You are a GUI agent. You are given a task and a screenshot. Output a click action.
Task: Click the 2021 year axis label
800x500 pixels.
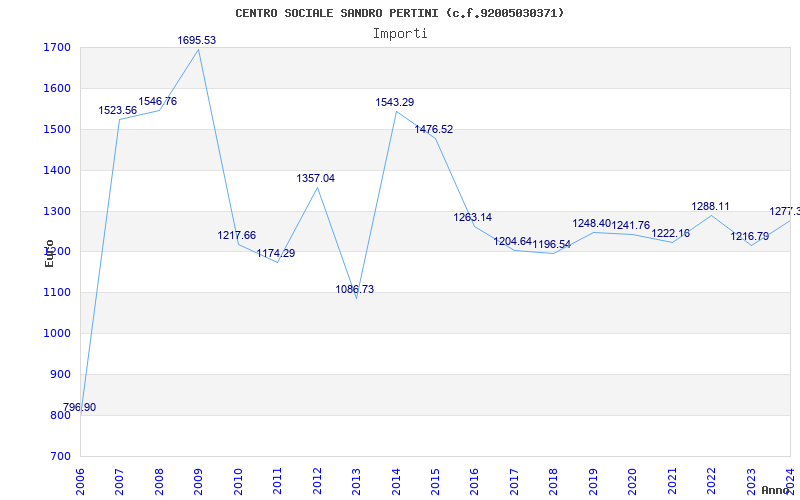point(672,482)
